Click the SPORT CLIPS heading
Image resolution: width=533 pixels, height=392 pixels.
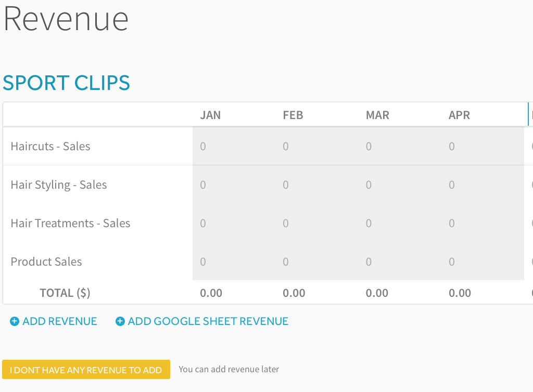point(66,83)
